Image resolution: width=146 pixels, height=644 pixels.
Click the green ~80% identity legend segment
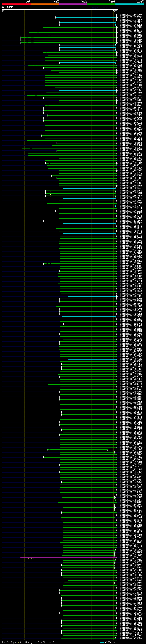(x=101, y=4)
